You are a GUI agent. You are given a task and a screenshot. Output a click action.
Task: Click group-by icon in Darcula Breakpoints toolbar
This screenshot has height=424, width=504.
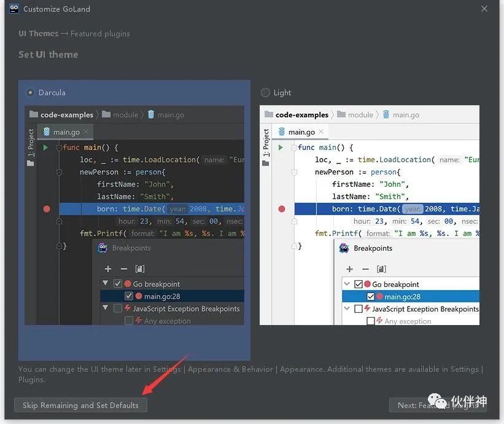(140, 269)
